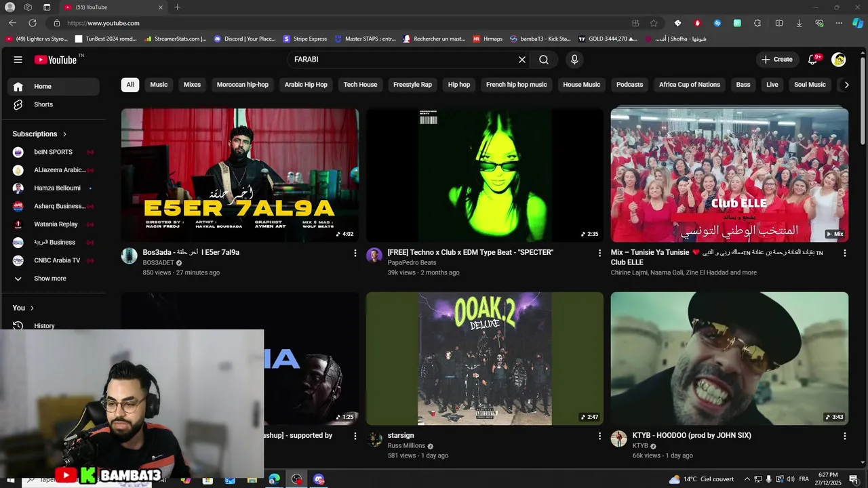
Task: Open the account avatar menu
Action: pyautogui.click(x=839, y=60)
